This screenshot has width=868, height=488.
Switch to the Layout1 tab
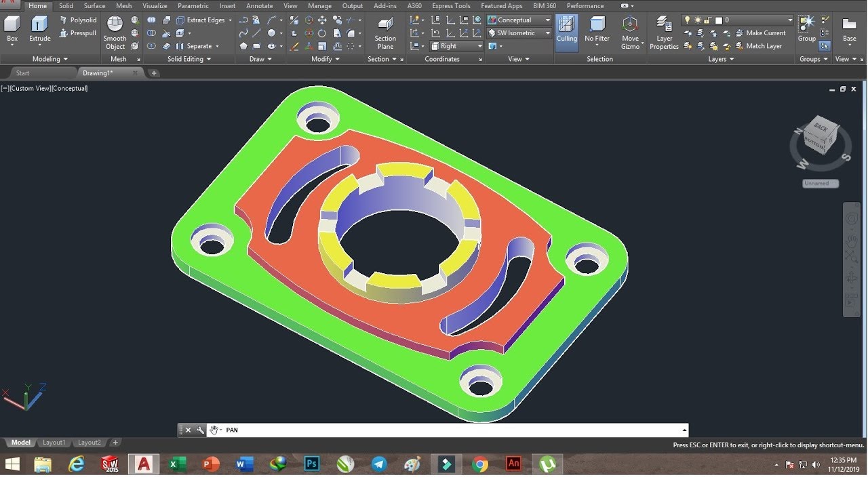pos(54,443)
